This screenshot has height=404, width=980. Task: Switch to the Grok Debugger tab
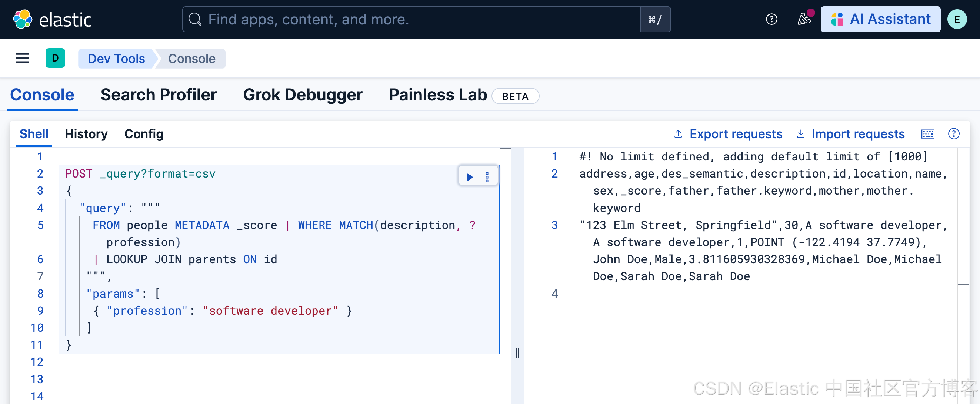303,95
